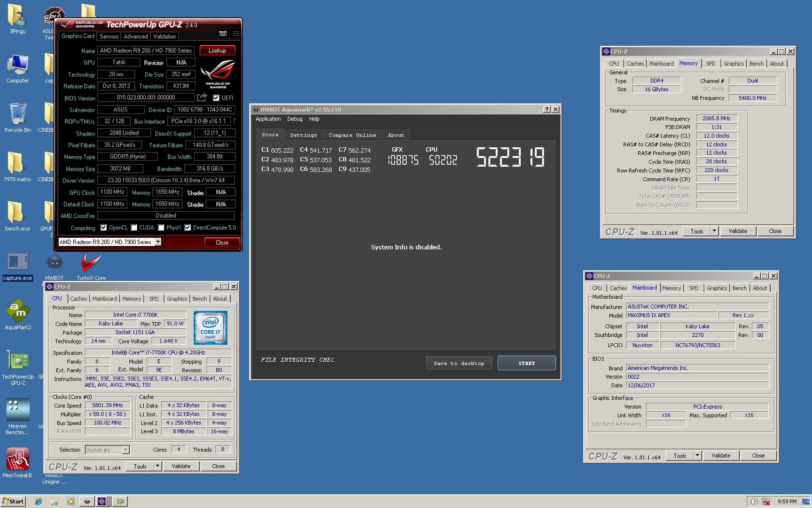Click the red Close button in GPU-Z
The height and width of the screenshot is (508, 812).
pyautogui.click(x=222, y=242)
